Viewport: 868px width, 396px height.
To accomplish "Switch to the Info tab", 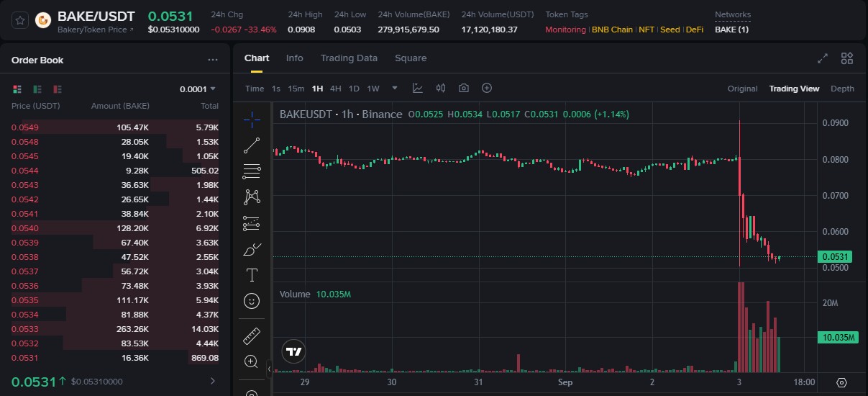I will click(x=294, y=58).
